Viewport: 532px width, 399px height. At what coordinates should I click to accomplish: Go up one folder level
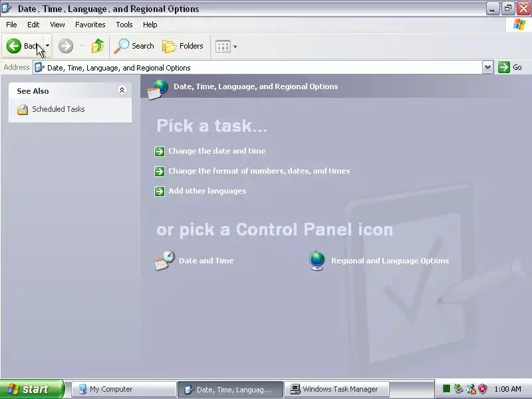[97, 46]
